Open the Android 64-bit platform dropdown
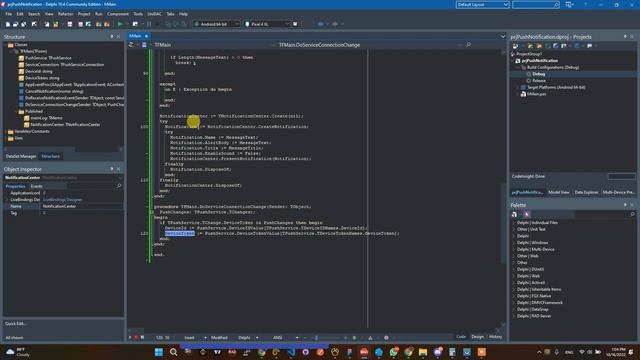640x360 pixels. coord(216,24)
